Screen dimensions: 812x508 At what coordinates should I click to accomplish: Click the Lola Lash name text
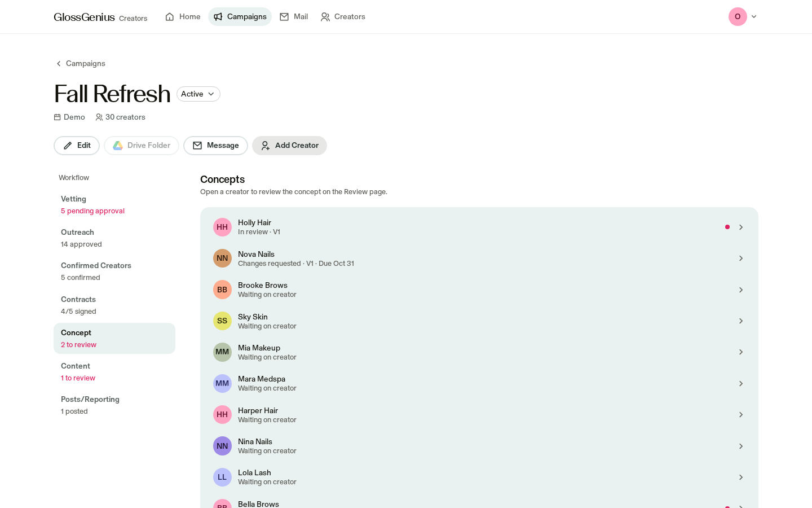(x=254, y=473)
